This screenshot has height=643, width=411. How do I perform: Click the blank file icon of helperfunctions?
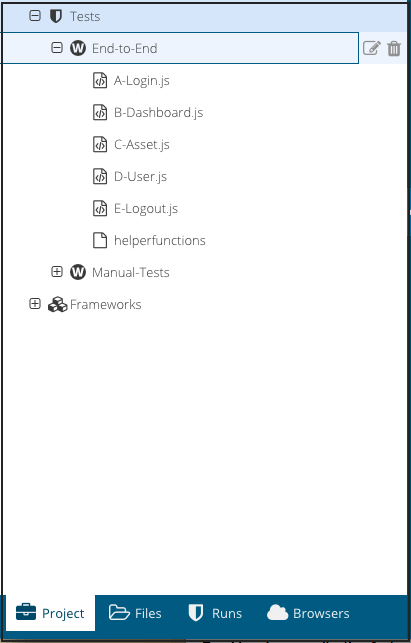point(100,240)
